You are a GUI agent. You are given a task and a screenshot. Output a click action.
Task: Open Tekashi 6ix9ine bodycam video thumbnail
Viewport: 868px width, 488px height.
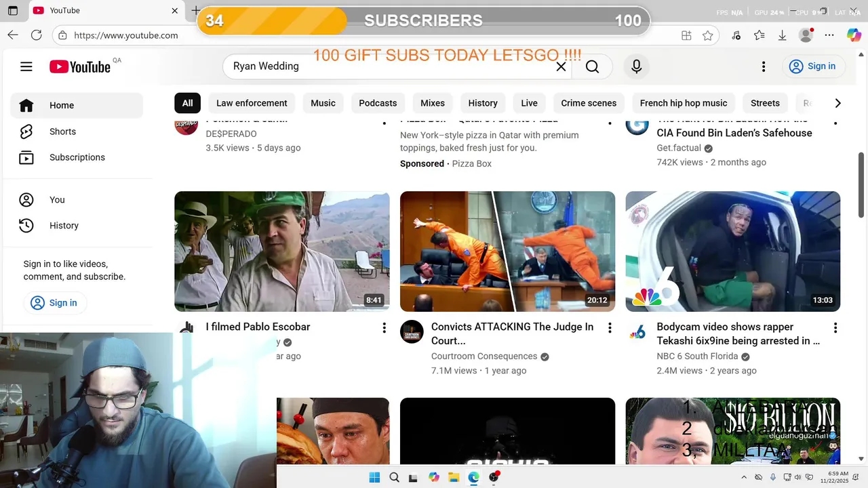[x=733, y=251]
